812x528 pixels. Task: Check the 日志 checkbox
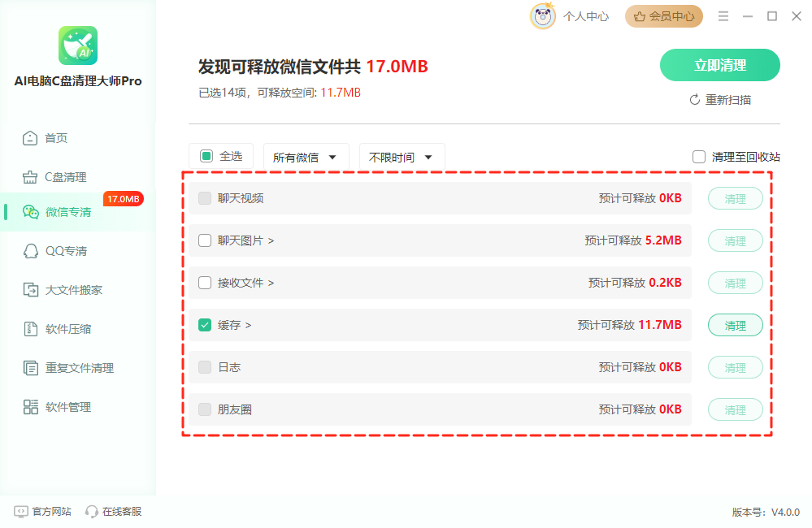[205, 367]
